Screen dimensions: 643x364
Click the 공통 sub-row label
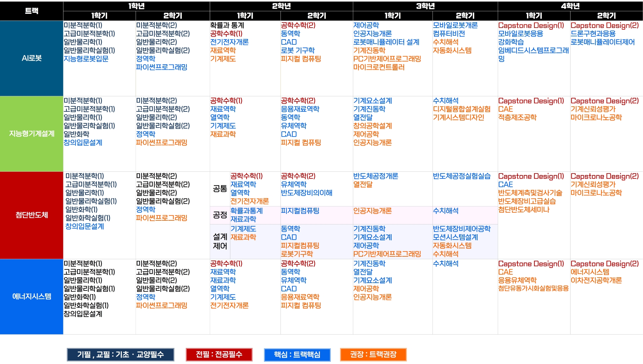(220, 189)
